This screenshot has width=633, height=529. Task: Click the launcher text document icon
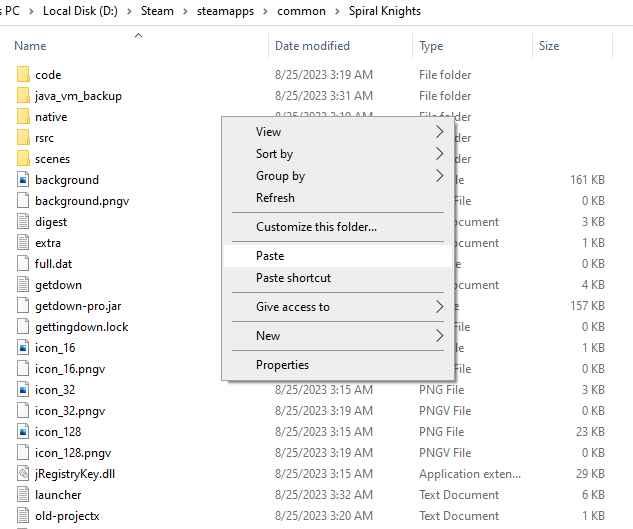(24, 495)
